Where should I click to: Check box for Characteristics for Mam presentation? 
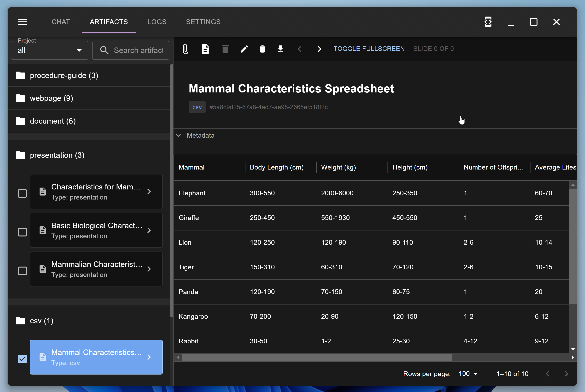[x=23, y=193]
